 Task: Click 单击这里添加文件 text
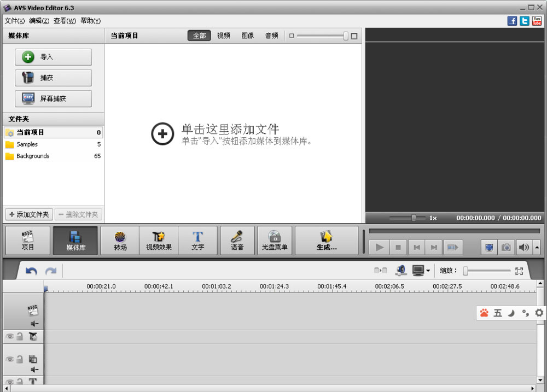click(230, 129)
